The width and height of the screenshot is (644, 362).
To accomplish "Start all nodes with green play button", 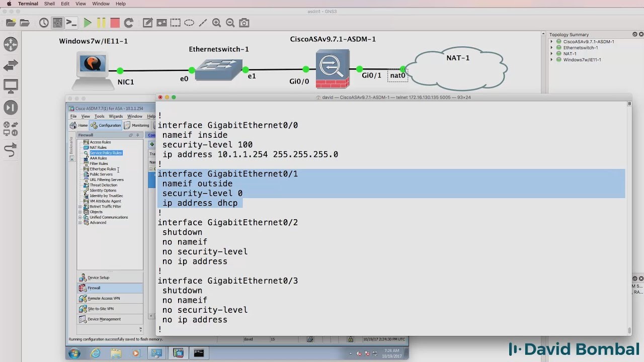I will coord(88,23).
